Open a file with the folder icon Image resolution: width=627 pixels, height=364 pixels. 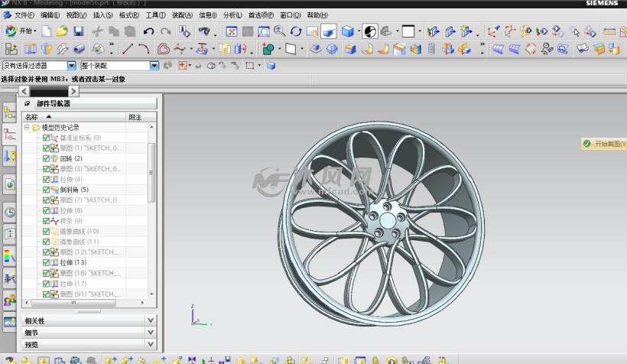click(x=62, y=31)
